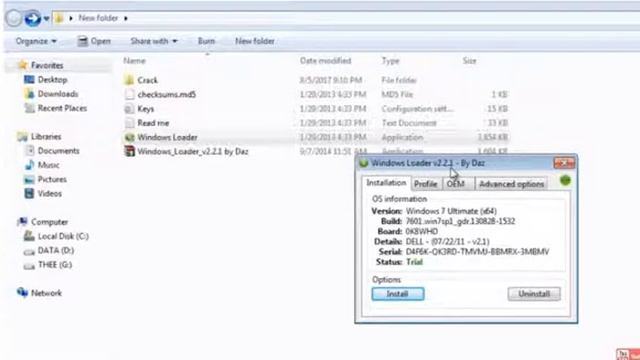Click the Windows 7 Ultimate version text

[x=451, y=211]
